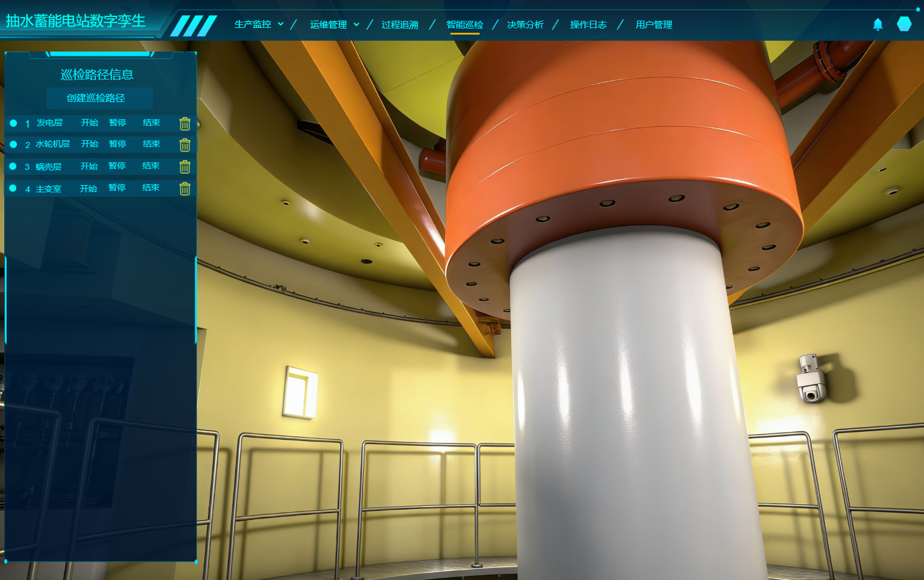
Task: Click trash icon for 蜗壳层 route
Action: point(185,167)
